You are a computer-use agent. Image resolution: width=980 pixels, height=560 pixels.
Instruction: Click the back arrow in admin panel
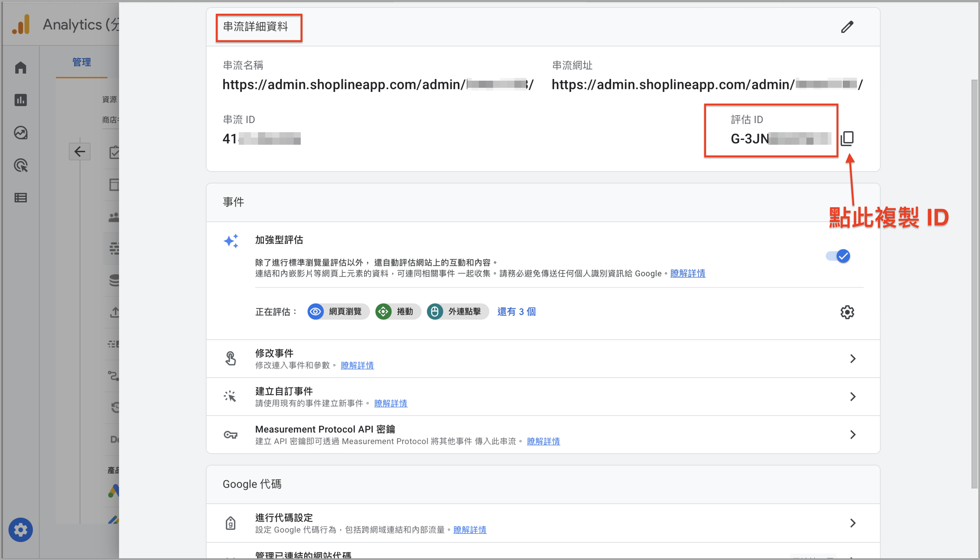tap(80, 152)
